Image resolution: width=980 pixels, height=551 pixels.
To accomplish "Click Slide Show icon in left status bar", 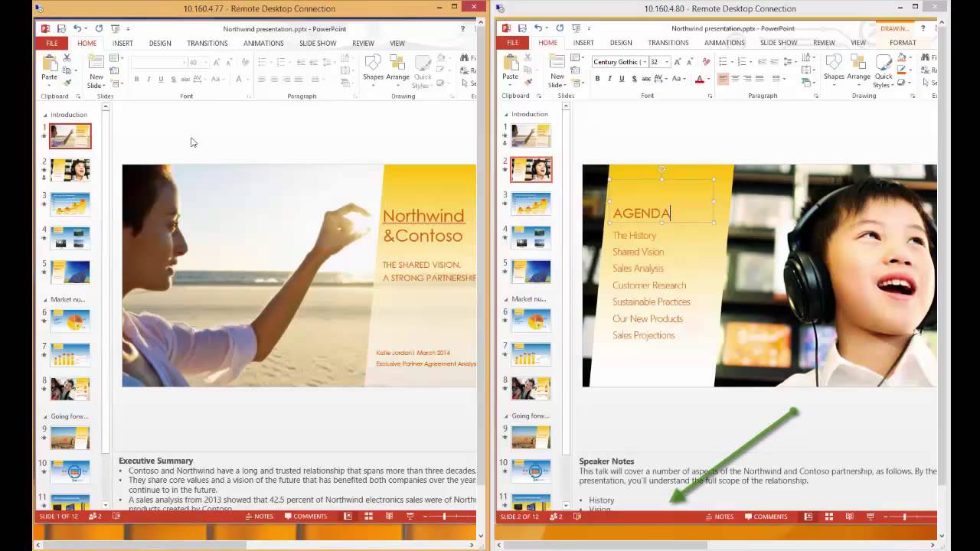I will coord(410,517).
